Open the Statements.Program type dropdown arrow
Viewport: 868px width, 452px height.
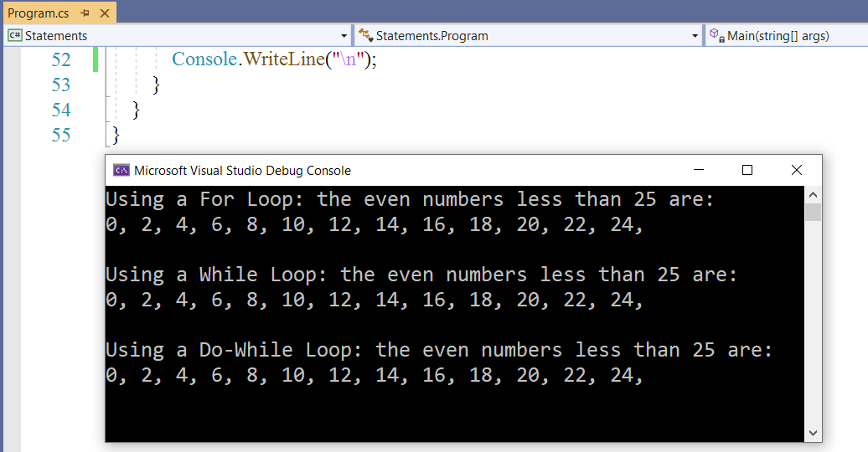click(x=695, y=36)
